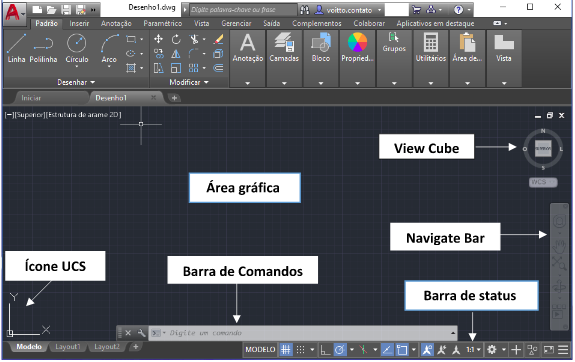The width and height of the screenshot is (575, 362).
Task: Click the Save As icon in quick access
Action: [x=80, y=10]
